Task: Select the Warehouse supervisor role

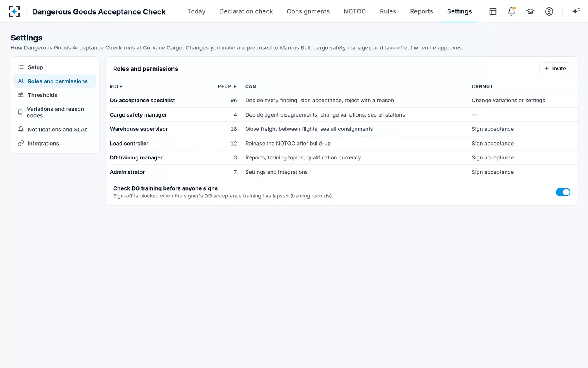Action: click(139, 129)
